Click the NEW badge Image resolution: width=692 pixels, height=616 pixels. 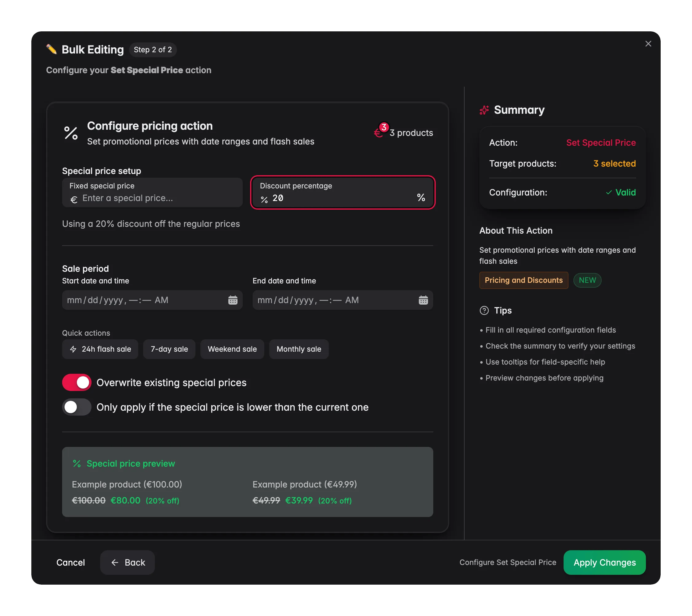tap(588, 280)
